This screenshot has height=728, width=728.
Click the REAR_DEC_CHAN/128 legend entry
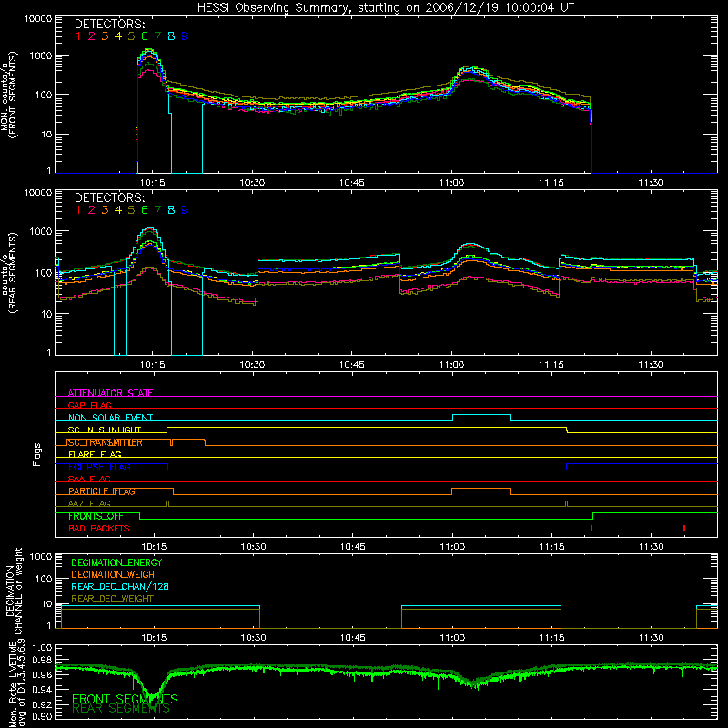pos(120,587)
